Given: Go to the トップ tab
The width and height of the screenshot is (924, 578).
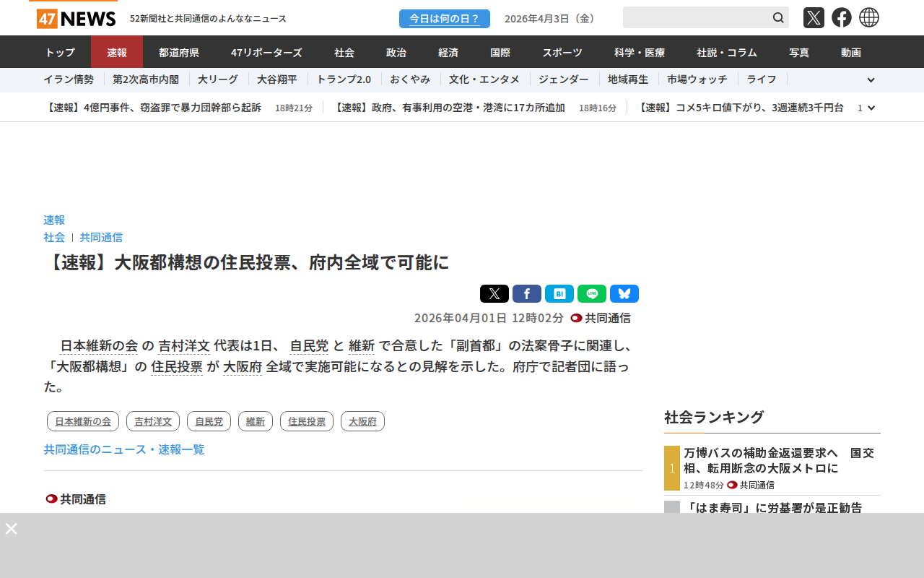Looking at the screenshot, I should coord(60,52).
